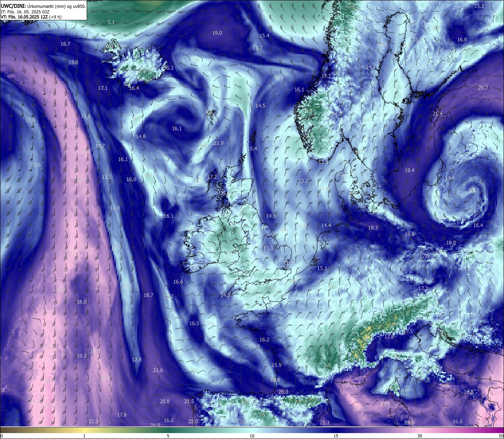
Task: Click the 16.7 map value
Action: coord(65,44)
